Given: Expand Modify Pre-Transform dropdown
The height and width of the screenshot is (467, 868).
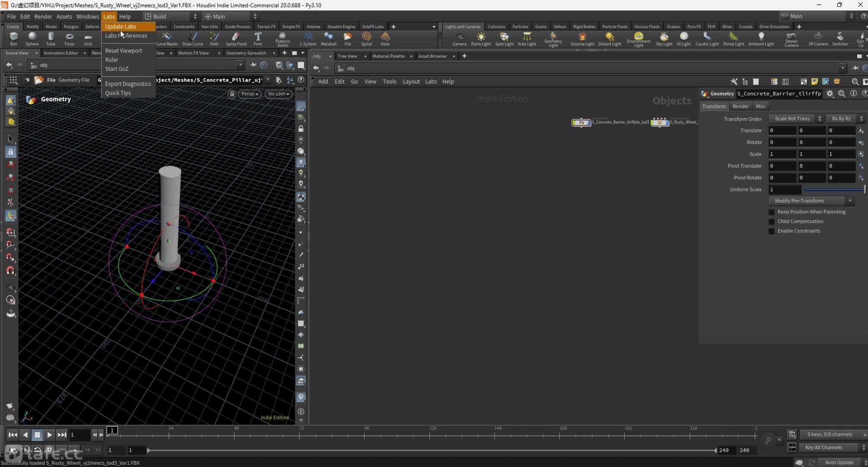Looking at the screenshot, I should 811,201.
